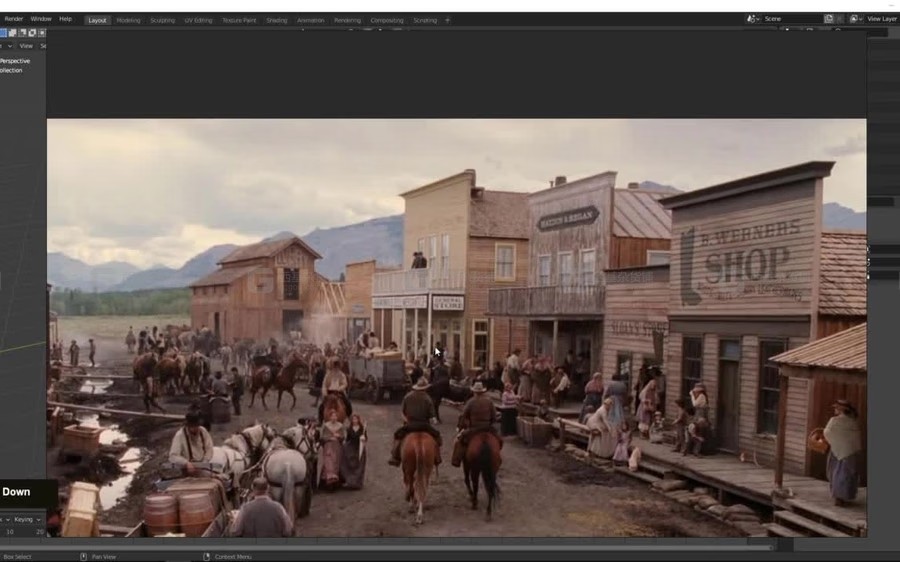Switch to the Modeling workspace tab
900x562 pixels.
coord(129,20)
